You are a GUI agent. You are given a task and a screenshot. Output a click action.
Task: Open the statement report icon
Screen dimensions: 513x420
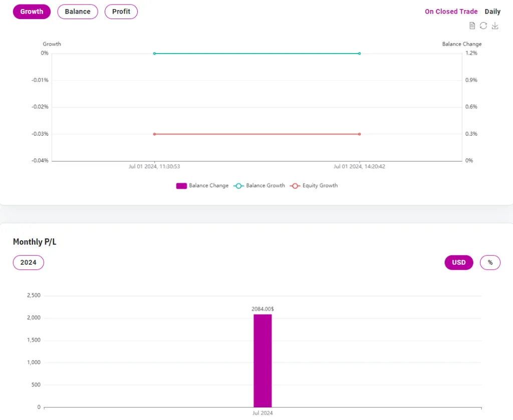[471, 26]
